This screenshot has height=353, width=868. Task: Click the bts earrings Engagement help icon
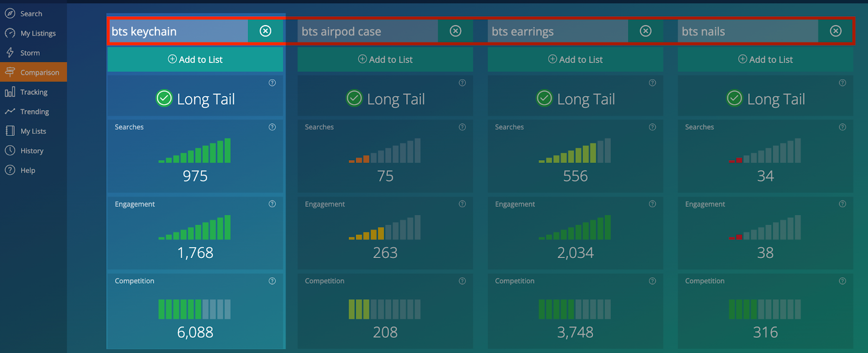[652, 204]
